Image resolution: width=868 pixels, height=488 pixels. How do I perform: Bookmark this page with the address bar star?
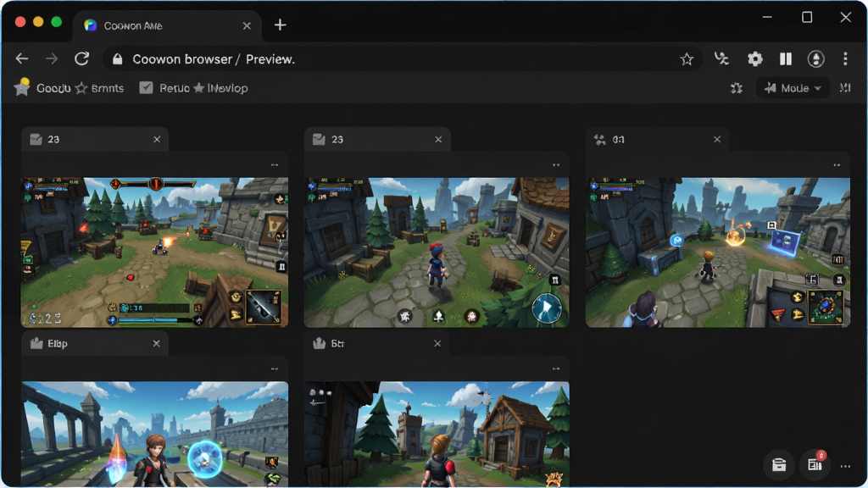click(687, 59)
